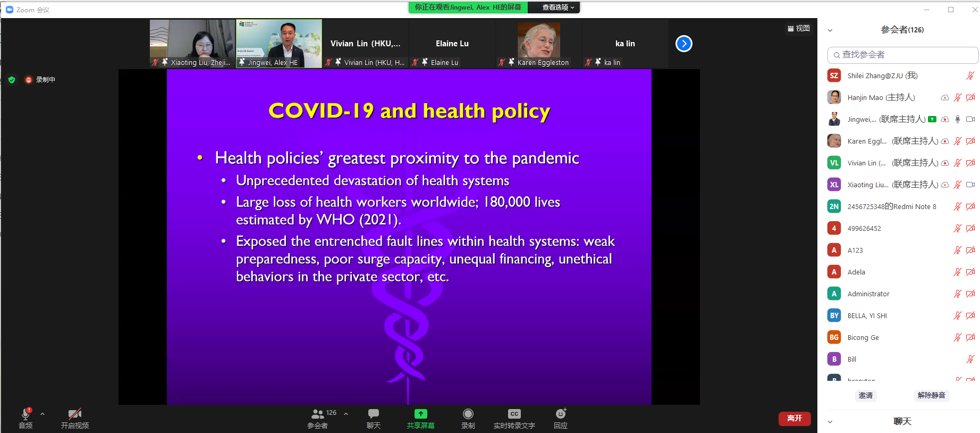980x433 pixels.
Task: Click Zoom app icon in title bar
Action: tap(10, 10)
